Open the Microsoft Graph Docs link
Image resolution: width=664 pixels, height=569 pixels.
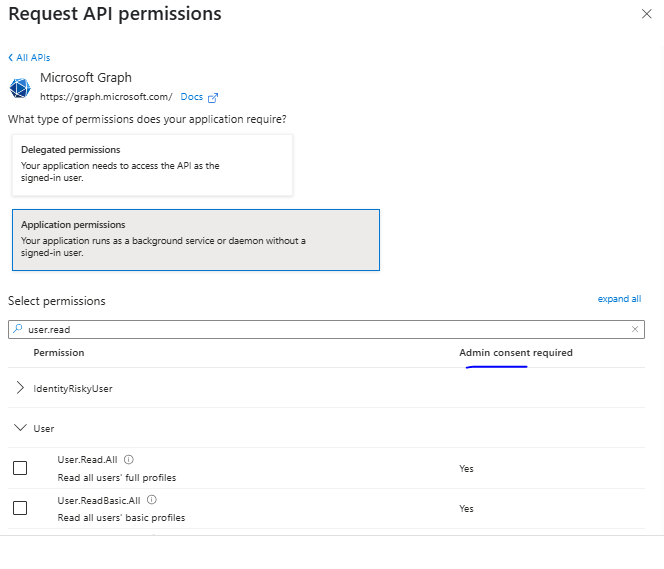[192, 97]
